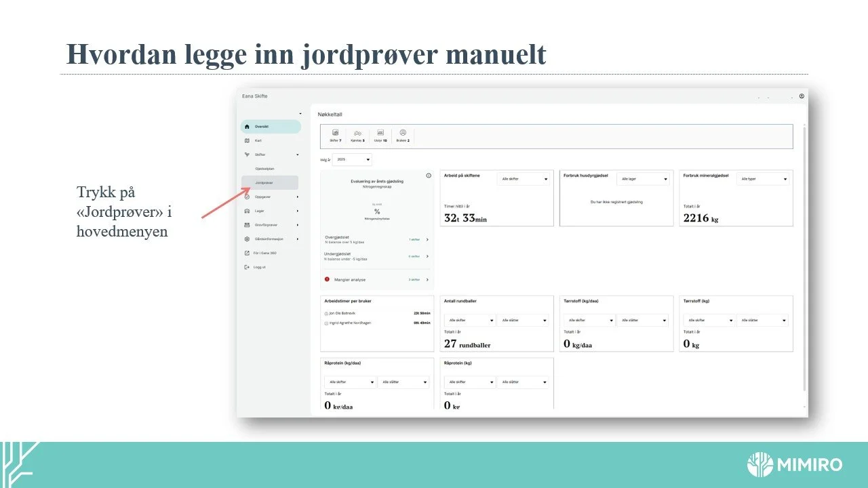
Task: Open Mangler analyse row chevron
Action: (427, 279)
